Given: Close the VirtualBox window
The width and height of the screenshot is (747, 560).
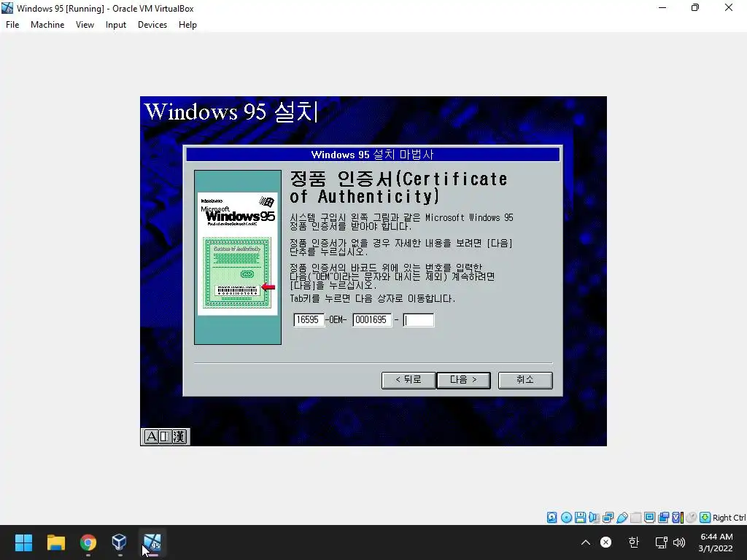Looking at the screenshot, I should (729, 8).
